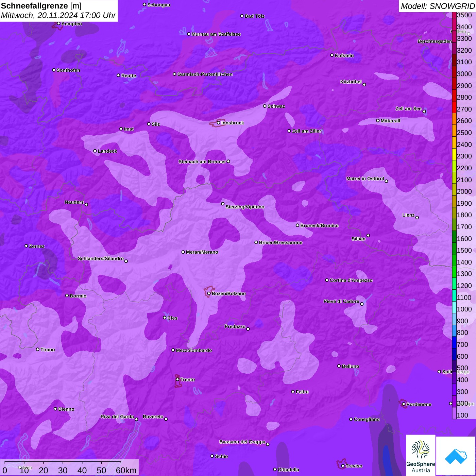Click the Bozen/Bolzano label
This screenshot has height=476, width=476.
tap(229, 293)
